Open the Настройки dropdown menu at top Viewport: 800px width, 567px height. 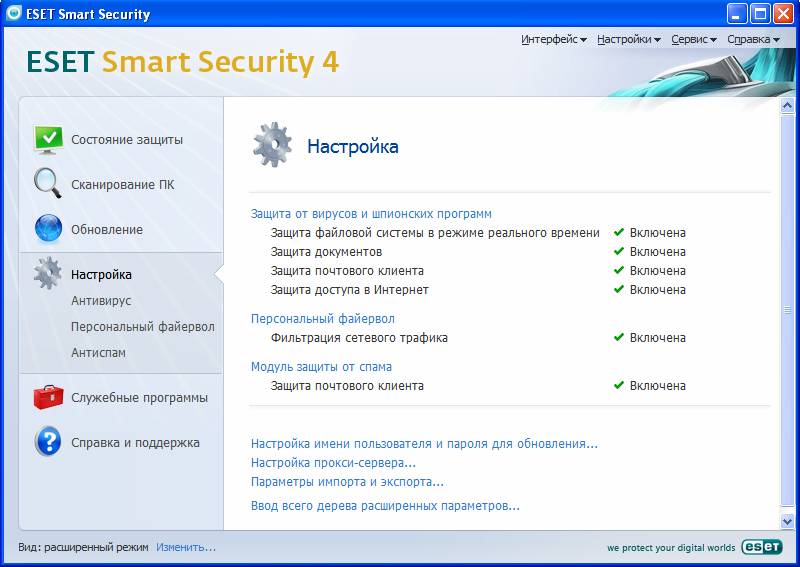click(629, 39)
